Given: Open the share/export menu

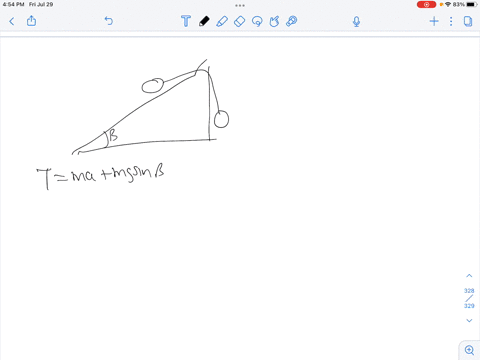Looking at the screenshot, I should [31, 21].
